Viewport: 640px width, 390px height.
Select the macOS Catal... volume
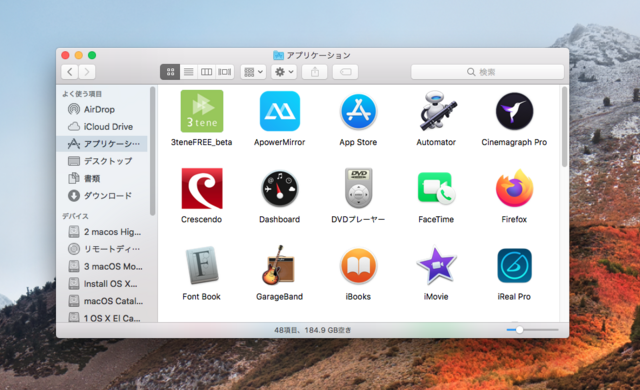click(102, 301)
